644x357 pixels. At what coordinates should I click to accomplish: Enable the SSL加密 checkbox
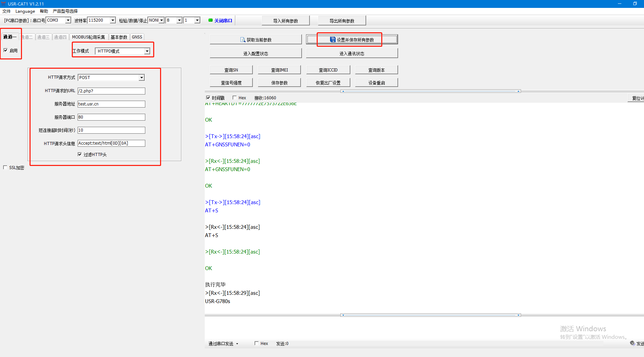pyautogui.click(x=5, y=168)
